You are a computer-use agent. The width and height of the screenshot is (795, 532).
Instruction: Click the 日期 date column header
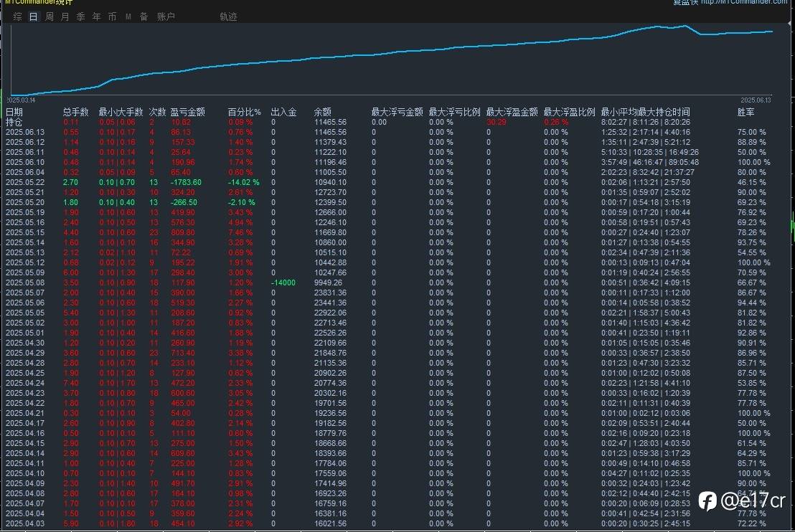[14, 112]
